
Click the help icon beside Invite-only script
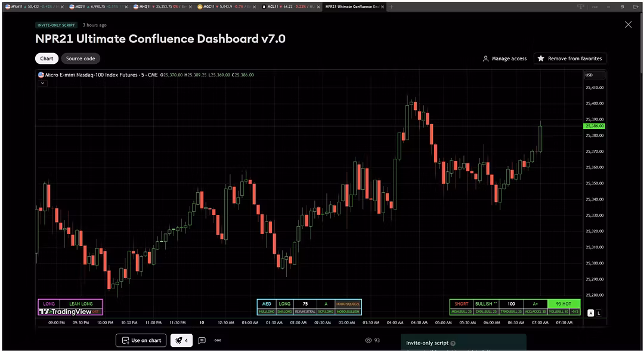pyautogui.click(x=453, y=343)
